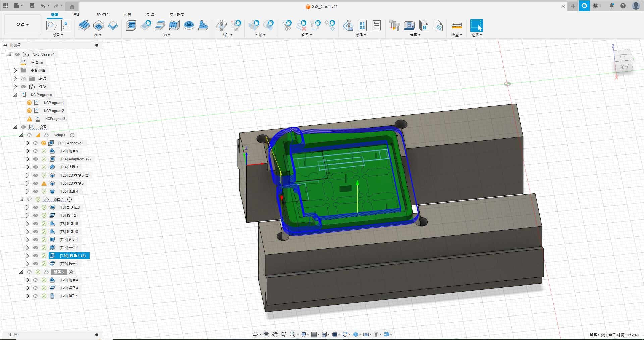
Task: Click the new setup folder icon
Action: coord(51,26)
